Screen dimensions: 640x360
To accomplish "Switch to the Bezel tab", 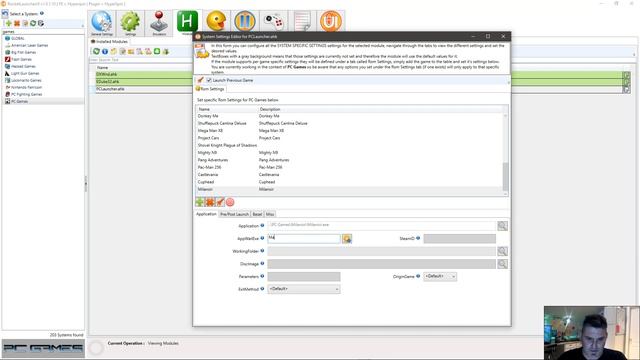I will pos(257,214).
